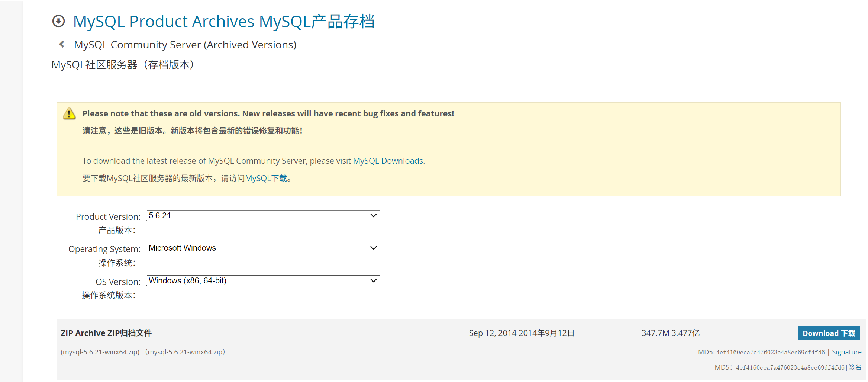The image size is (868, 382).
Task: Click the first '(mysql-5.6.21-winx64.zip)' file name
Action: coord(100,352)
